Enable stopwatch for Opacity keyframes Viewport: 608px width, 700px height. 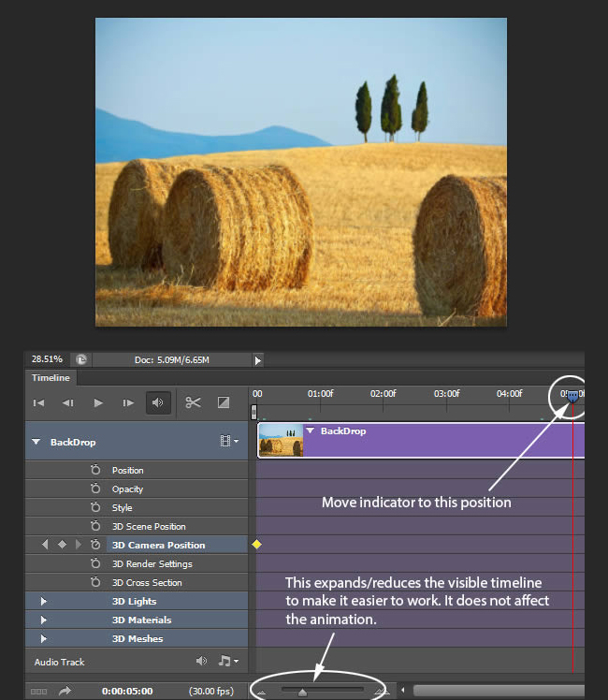(x=94, y=489)
